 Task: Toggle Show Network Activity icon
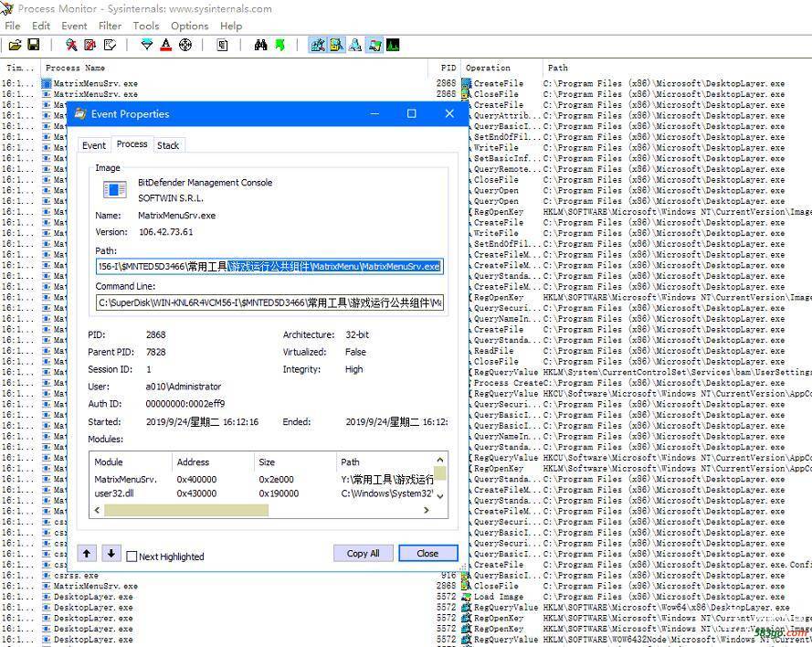[355, 45]
